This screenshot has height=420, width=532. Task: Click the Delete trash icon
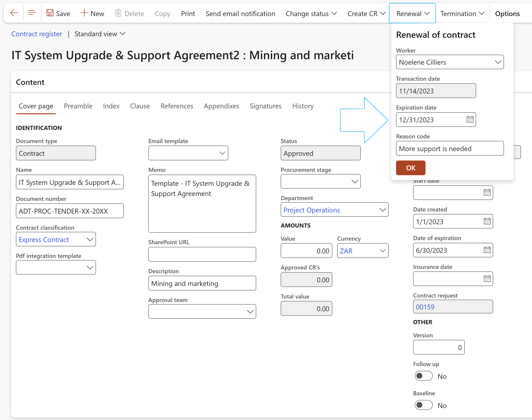click(x=118, y=13)
